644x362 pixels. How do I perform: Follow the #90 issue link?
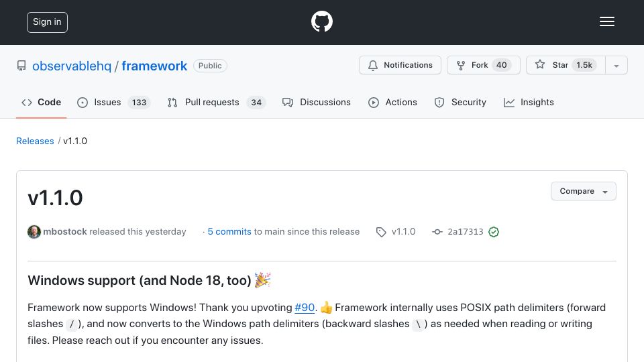coord(305,308)
